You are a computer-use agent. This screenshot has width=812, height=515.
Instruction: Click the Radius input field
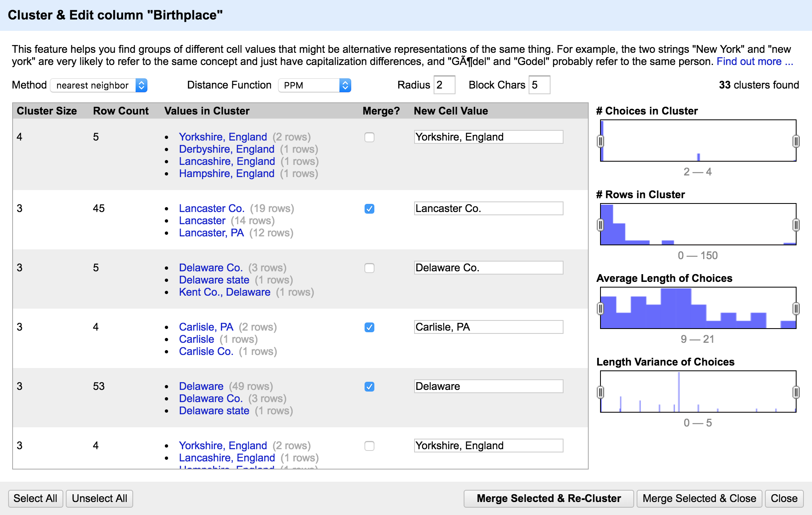click(444, 85)
